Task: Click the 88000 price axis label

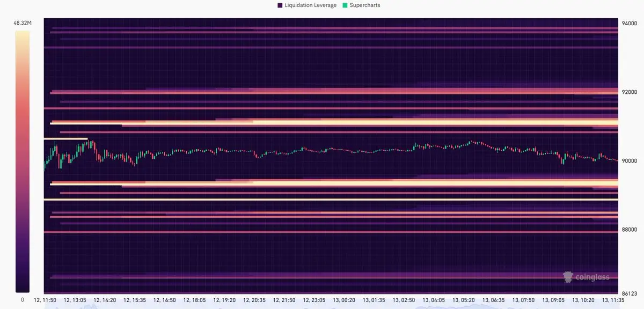Action: pyautogui.click(x=629, y=230)
